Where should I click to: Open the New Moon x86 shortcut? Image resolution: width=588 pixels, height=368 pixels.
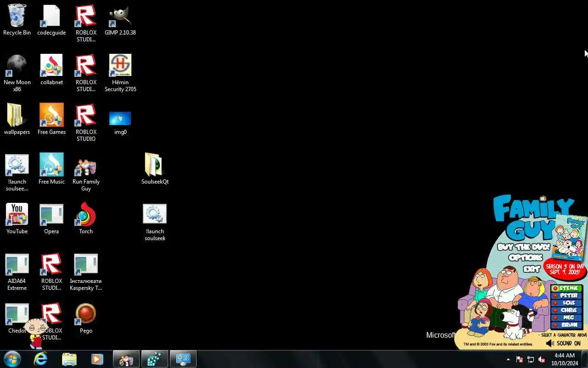17,73
